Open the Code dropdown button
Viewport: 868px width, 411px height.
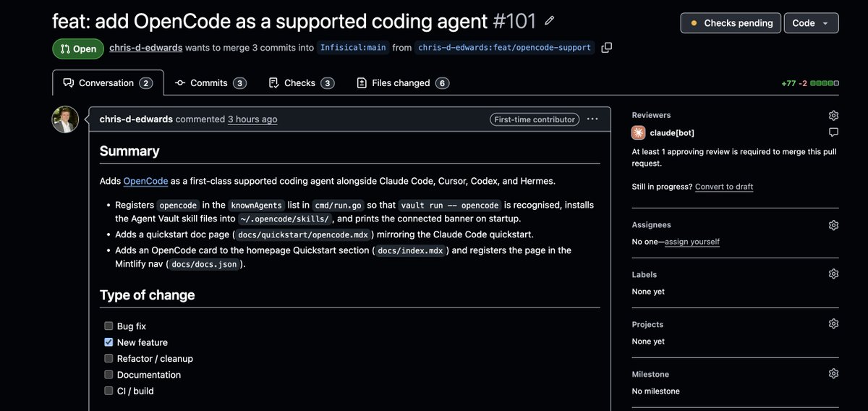point(811,23)
